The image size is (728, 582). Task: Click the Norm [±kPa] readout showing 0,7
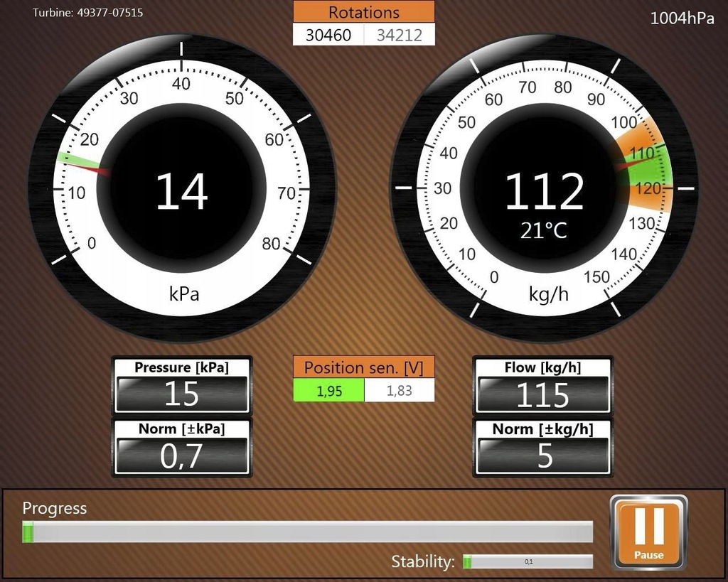click(181, 456)
